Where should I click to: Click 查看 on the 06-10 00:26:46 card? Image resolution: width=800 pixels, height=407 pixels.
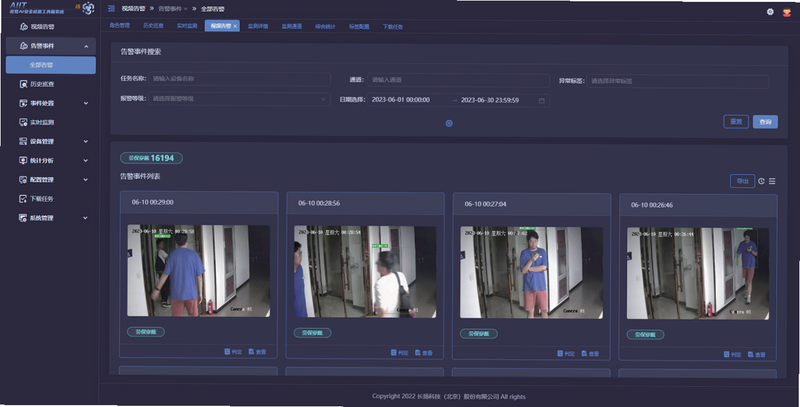pos(757,354)
